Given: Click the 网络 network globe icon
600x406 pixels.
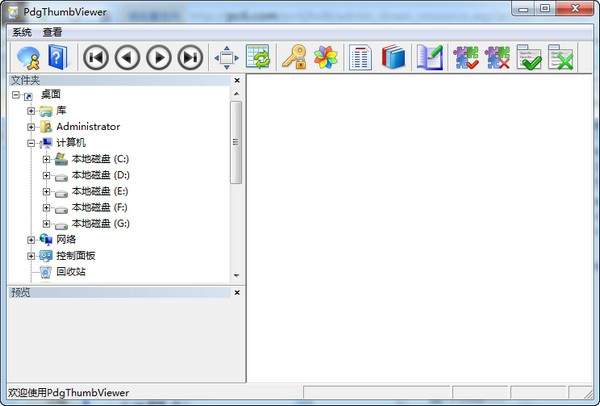Looking at the screenshot, I should pyautogui.click(x=46, y=240).
